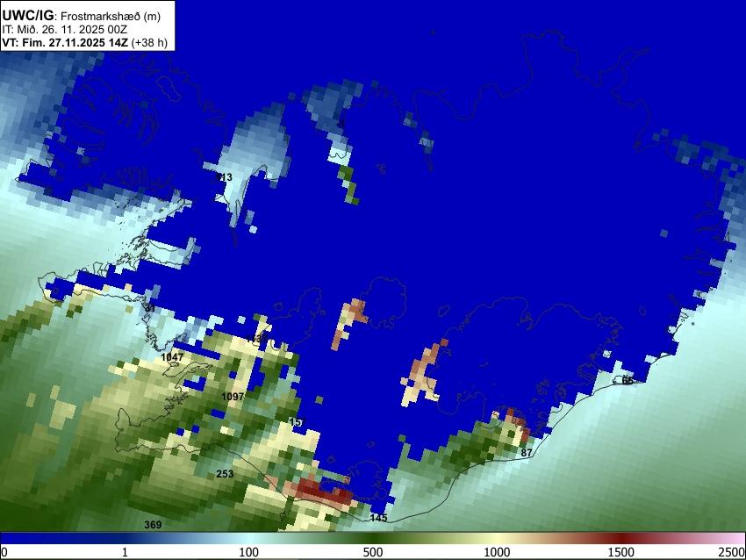Click the map value label '253'
The height and width of the screenshot is (560, 746).
[x=225, y=473]
